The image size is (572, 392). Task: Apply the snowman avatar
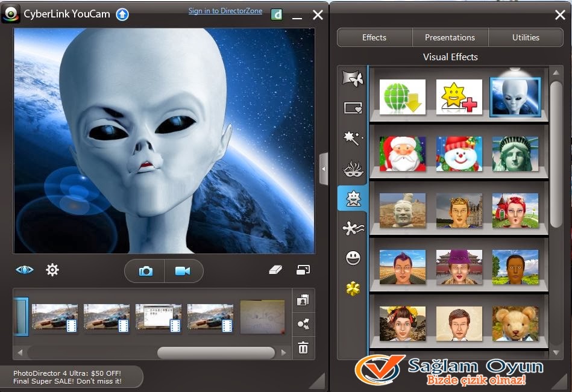tap(459, 154)
